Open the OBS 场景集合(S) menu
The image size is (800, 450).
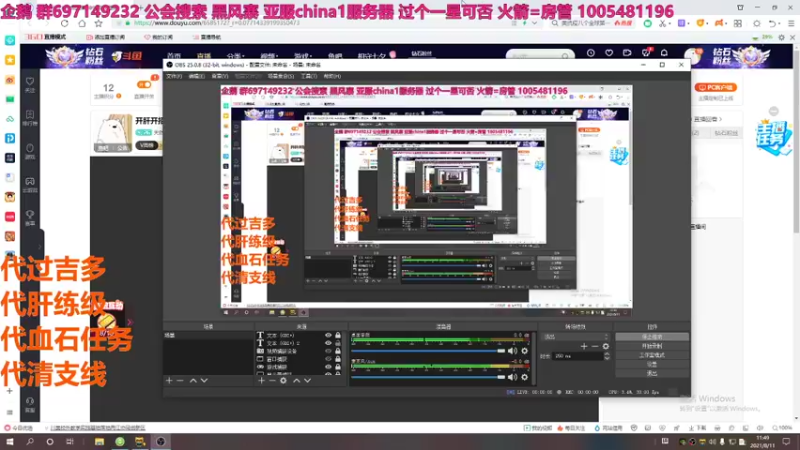(281, 76)
